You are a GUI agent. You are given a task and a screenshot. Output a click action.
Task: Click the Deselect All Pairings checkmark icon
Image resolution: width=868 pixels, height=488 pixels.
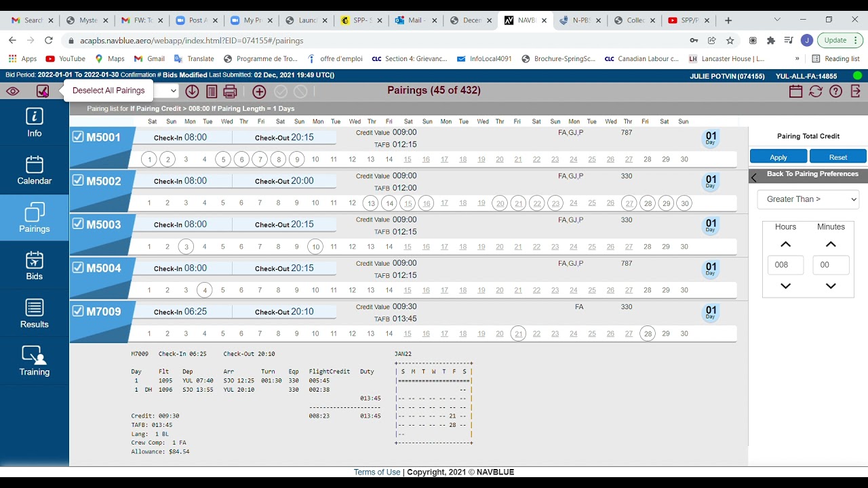[x=43, y=91]
